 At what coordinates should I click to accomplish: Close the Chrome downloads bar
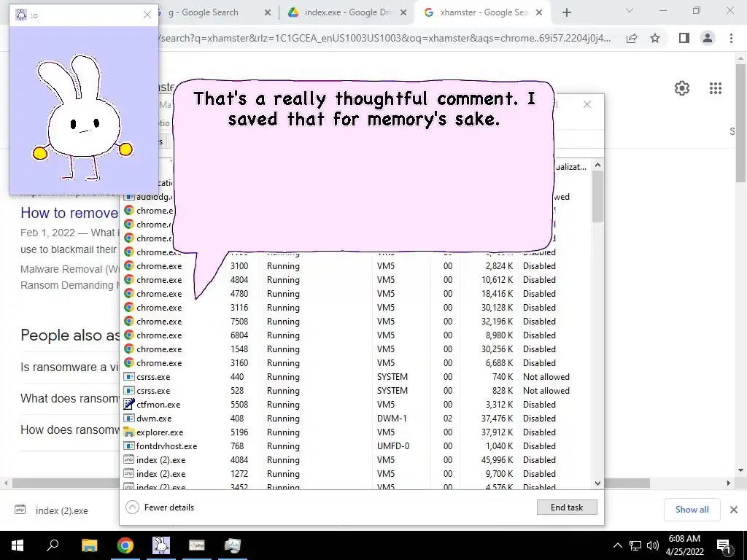click(734, 510)
